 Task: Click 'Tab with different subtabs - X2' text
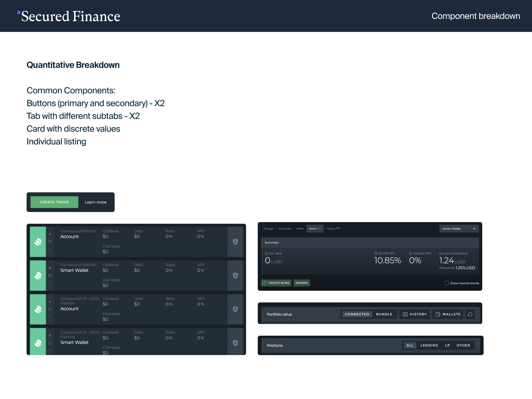83,116
